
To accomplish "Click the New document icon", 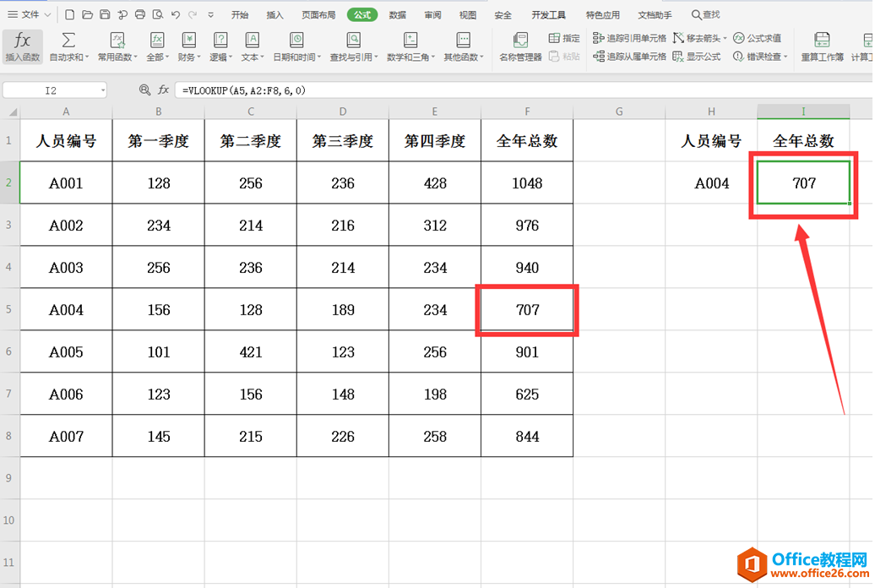I will (70, 14).
